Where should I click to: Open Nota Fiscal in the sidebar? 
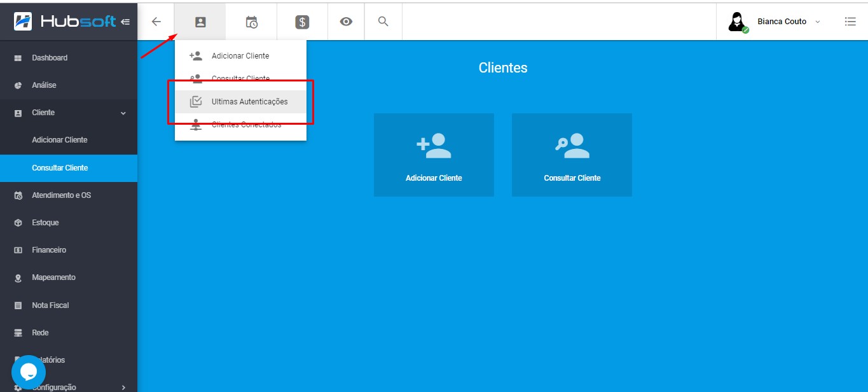pyautogui.click(x=69, y=305)
